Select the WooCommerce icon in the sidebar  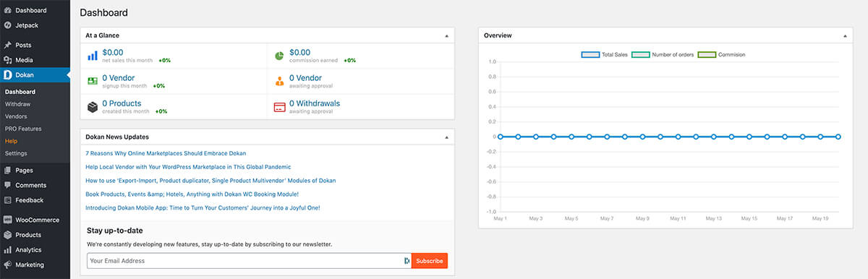coord(7,220)
